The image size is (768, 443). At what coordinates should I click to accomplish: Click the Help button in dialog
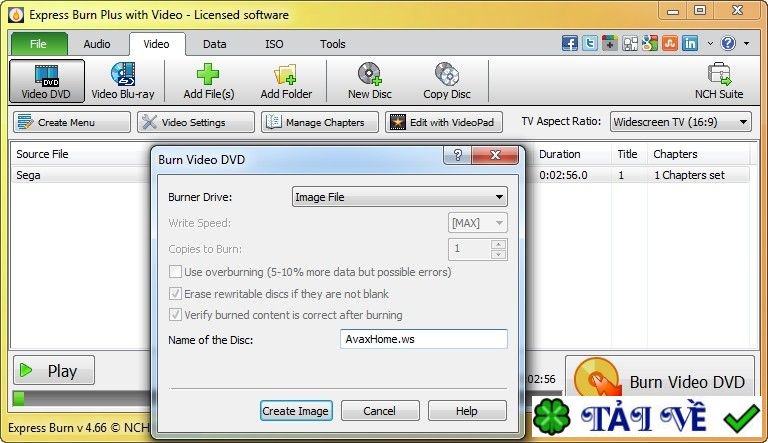(x=467, y=411)
